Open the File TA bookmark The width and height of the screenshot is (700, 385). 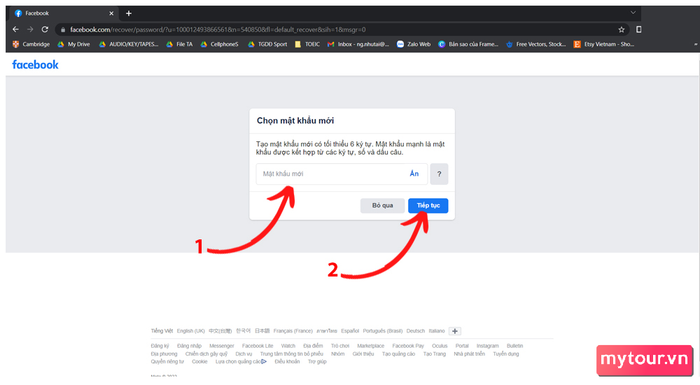click(179, 44)
